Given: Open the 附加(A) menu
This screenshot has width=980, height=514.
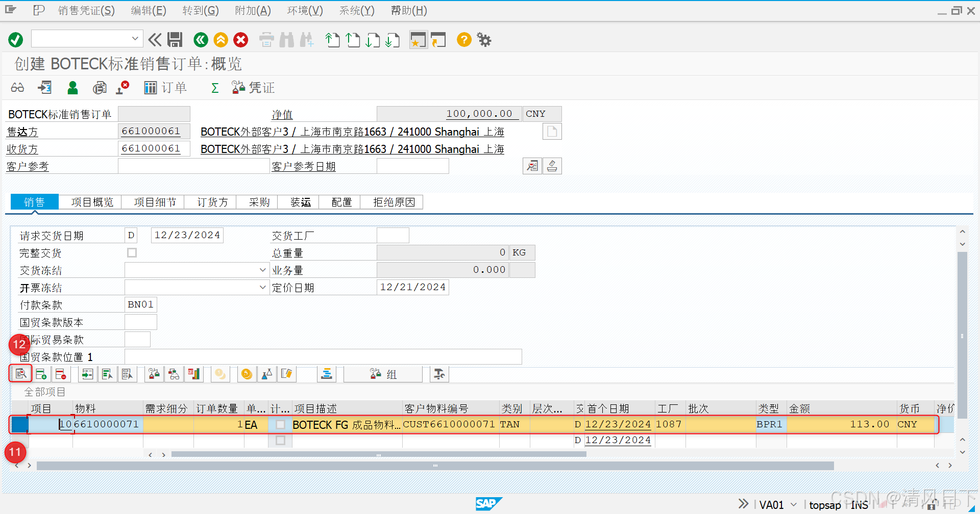Looking at the screenshot, I should (x=253, y=10).
